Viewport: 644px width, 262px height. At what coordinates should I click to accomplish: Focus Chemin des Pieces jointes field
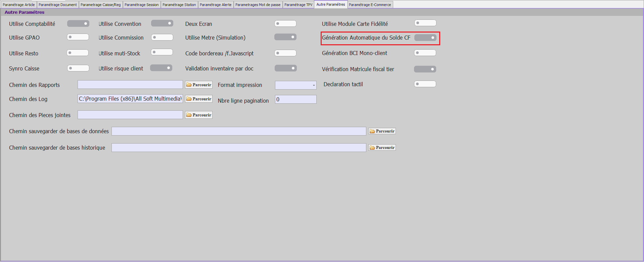tap(130, 115)
